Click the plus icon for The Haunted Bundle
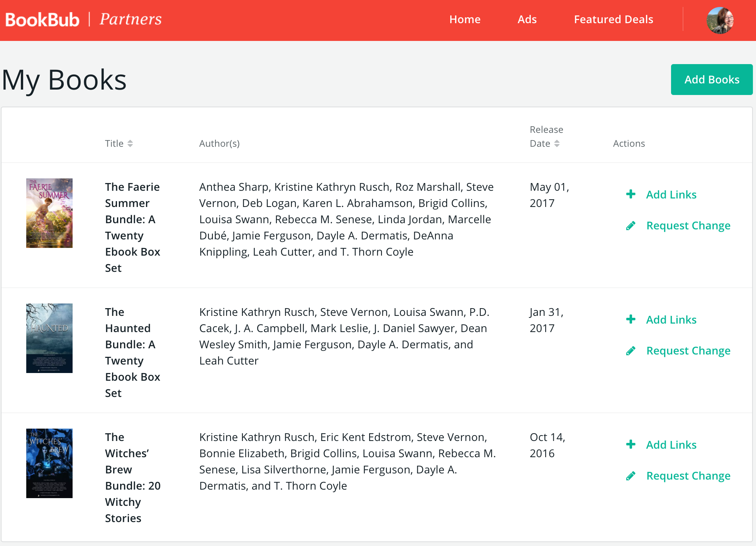The height and width of the screenshot is (546, 756). (x=630, y=319)
